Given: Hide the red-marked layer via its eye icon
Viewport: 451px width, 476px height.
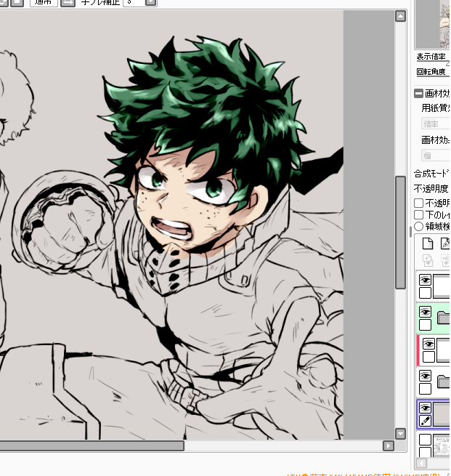Looking at the screenshot, I should click(428, 344).
